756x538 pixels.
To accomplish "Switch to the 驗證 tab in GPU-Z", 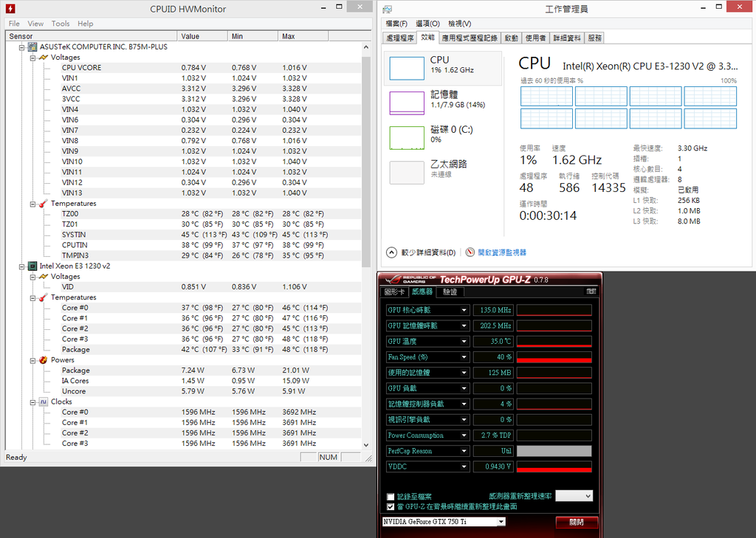I will (x=450, y=292).
